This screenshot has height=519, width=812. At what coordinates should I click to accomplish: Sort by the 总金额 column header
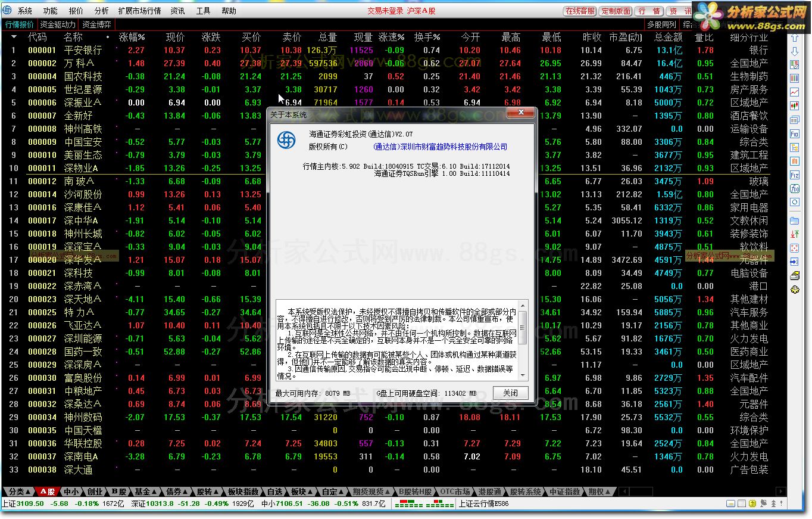pyautogui.click(x=669, y=37)
